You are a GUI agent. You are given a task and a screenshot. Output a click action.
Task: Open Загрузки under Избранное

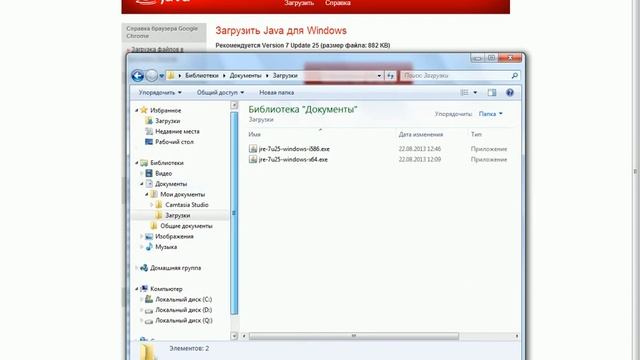click(167, 121)
